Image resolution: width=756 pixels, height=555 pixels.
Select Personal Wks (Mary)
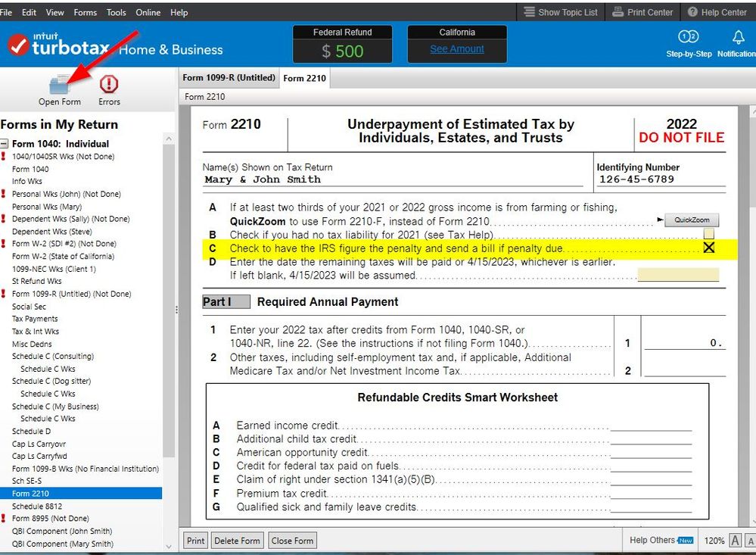[47, 207]
